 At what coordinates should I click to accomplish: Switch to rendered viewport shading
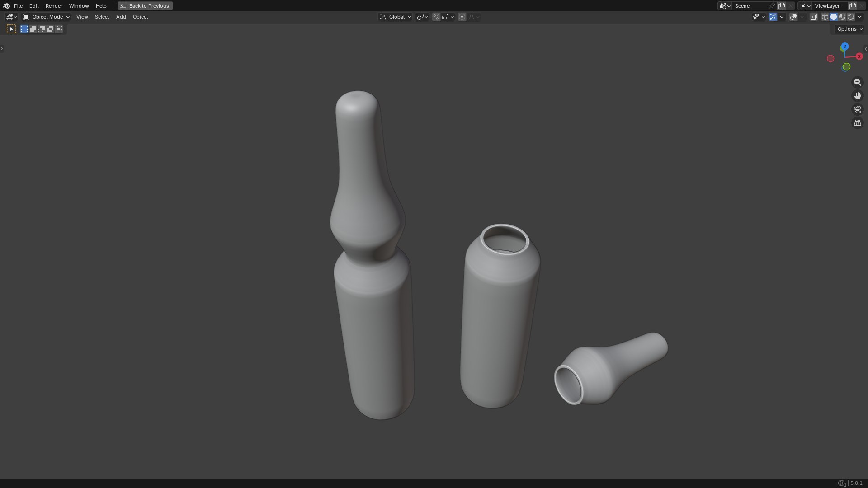[x=851, y=17]
